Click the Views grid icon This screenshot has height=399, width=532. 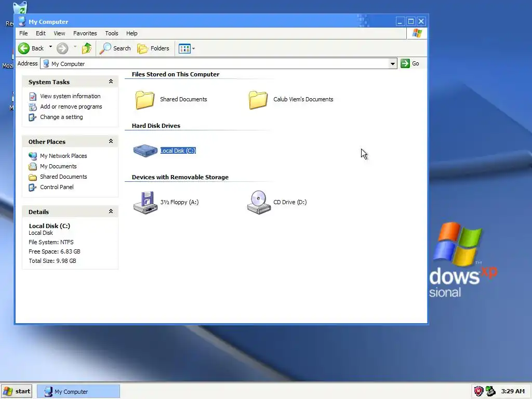pos(184,48)
